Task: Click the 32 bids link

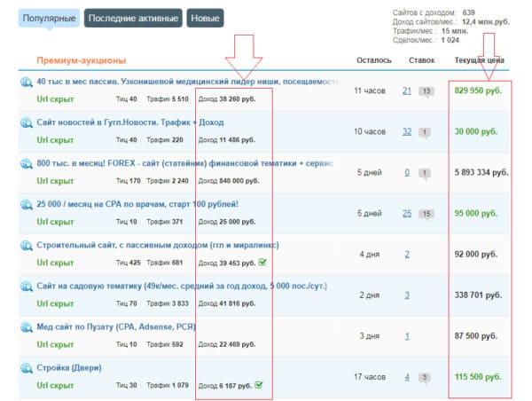Action: 407,131
